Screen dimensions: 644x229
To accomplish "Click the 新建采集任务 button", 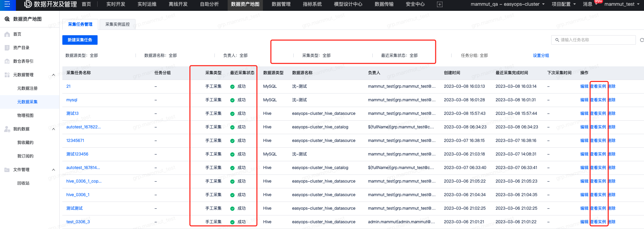I will (80, 40).
